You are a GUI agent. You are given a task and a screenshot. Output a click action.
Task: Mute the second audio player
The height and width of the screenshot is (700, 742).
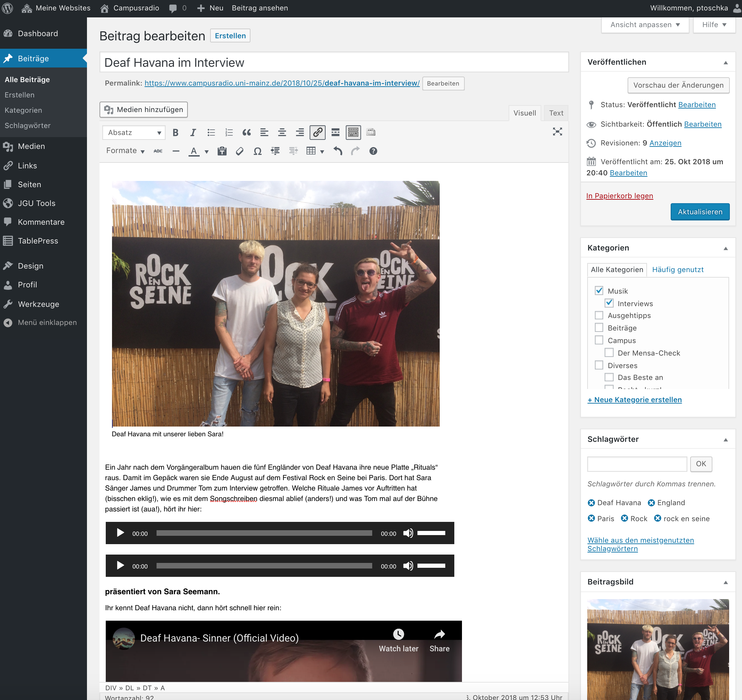pos(408,566)
